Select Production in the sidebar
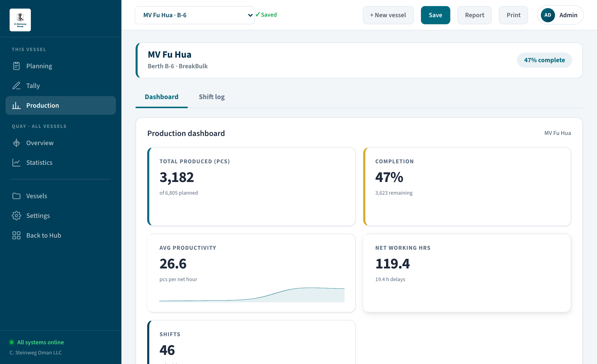Image resolution: width=597 pixels, height=364 pixels. coord(61,105)
